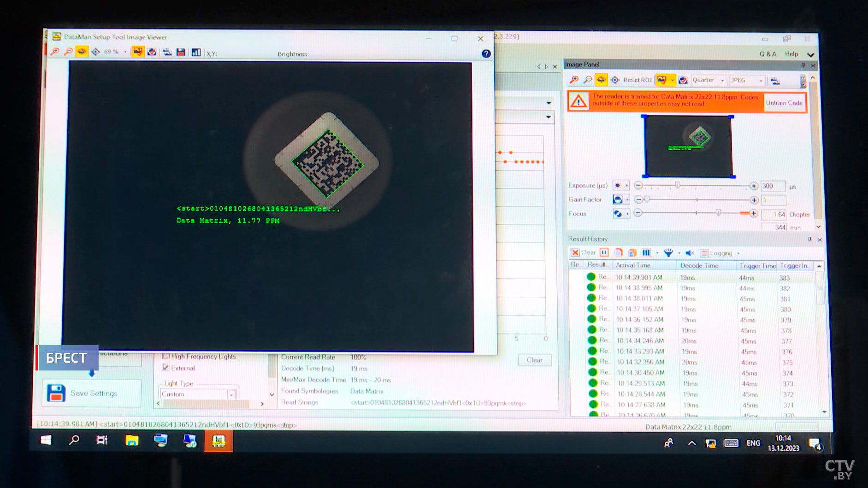Toggle External checkbox
This screenshot has height=488, width=868.
click(x=165, y=368)
